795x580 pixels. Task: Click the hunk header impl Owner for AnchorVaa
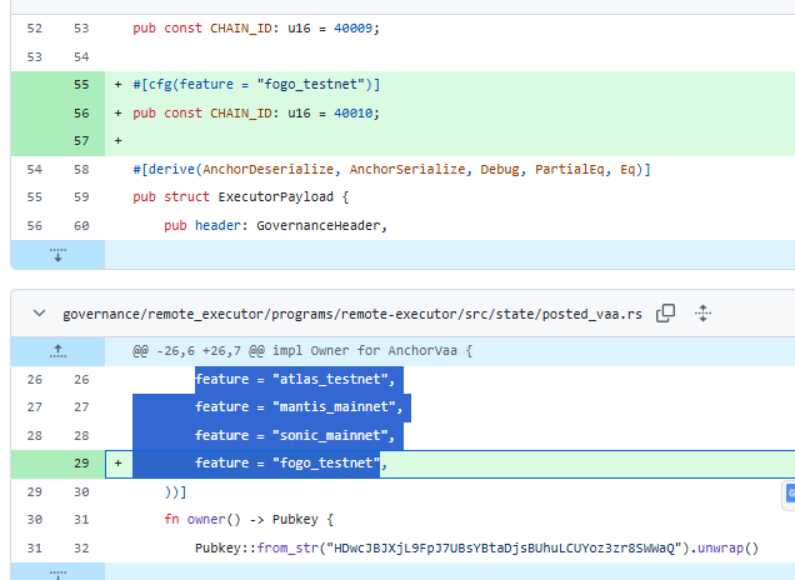click(302, 351)
